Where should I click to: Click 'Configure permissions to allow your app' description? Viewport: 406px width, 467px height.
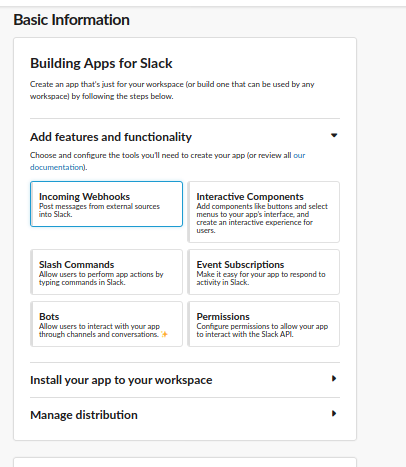click(262, 330)
